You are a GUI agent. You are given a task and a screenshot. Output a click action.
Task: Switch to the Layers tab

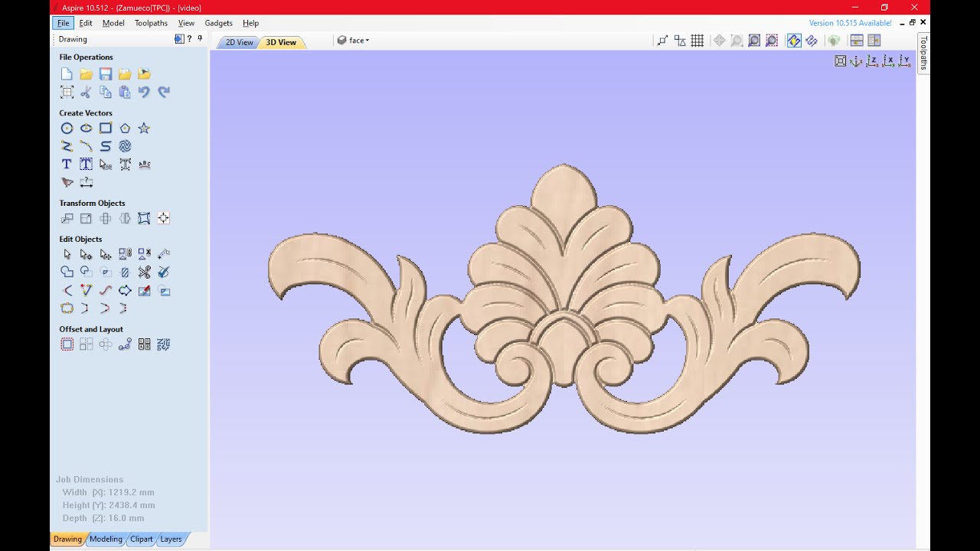coord(171,539)
